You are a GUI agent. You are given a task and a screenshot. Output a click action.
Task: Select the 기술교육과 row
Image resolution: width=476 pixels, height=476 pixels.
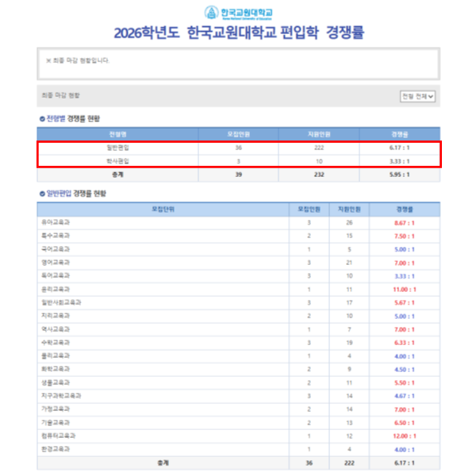[x=239, y=423]
